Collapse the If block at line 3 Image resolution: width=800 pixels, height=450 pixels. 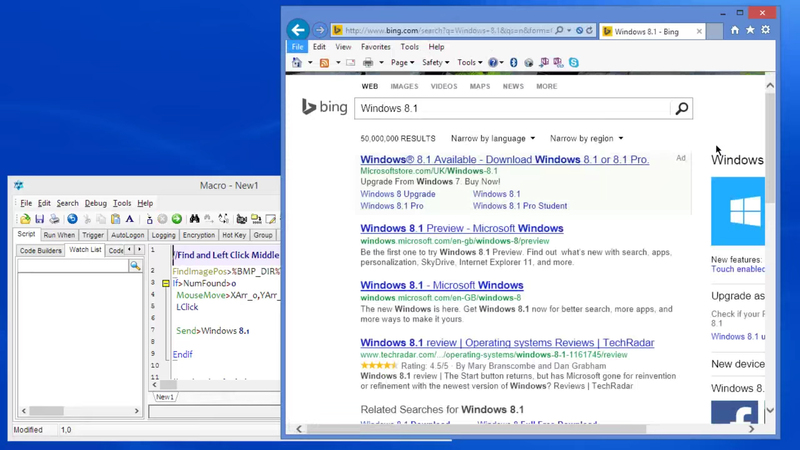[165, 283]
